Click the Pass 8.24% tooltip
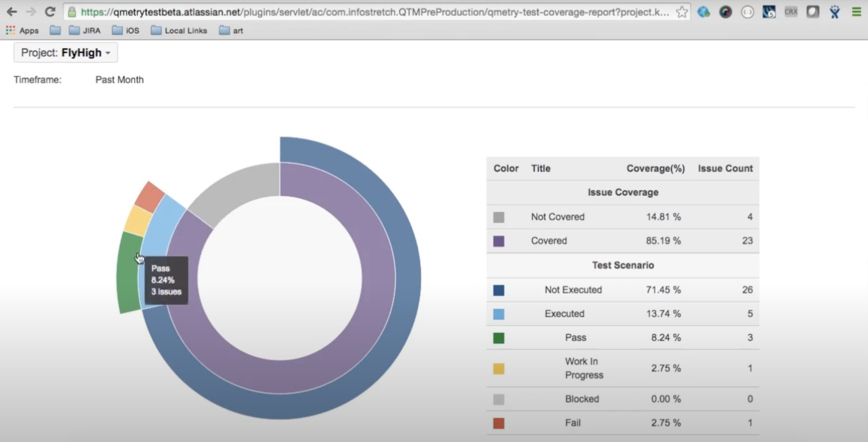Image resolution: width=868 pixels, height=442 pixels. click(x=166, y=280)
